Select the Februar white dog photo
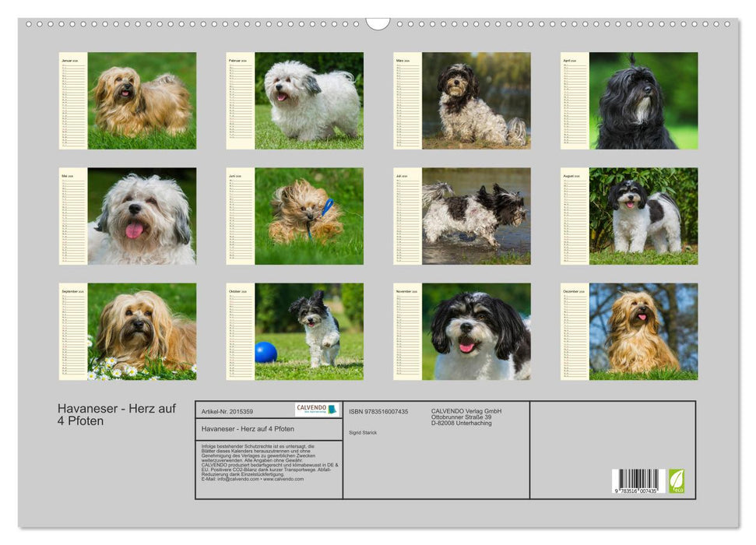The image size is (756, 545). point(309,100)
